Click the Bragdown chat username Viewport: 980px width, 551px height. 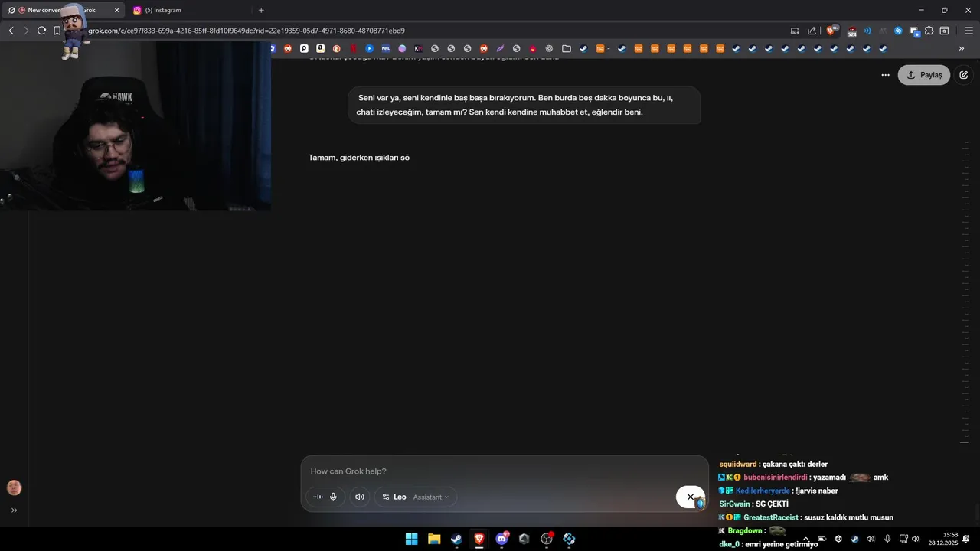(745, 530)
